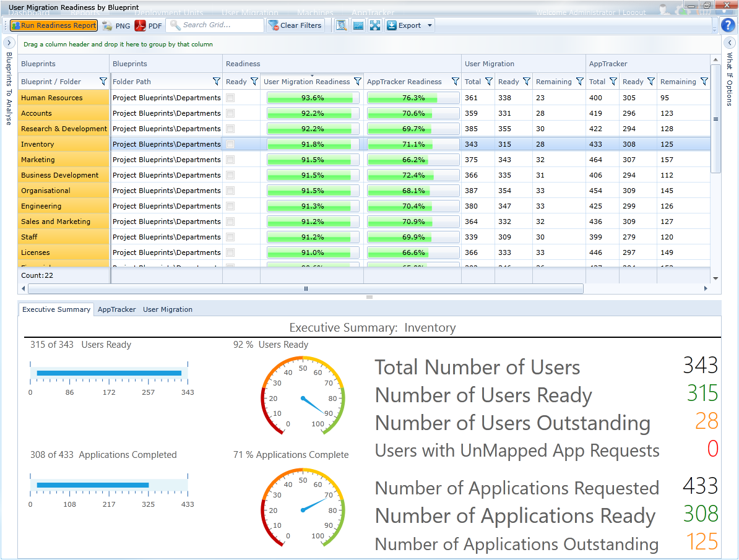Click the grid vertical scrollbar thumb
The image size is (739, 560).
pyautogui.click(x=715, y=119)
